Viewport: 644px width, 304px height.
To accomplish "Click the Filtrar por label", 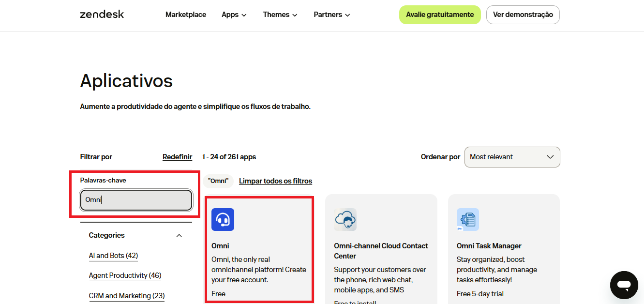I will pos(96,157).
